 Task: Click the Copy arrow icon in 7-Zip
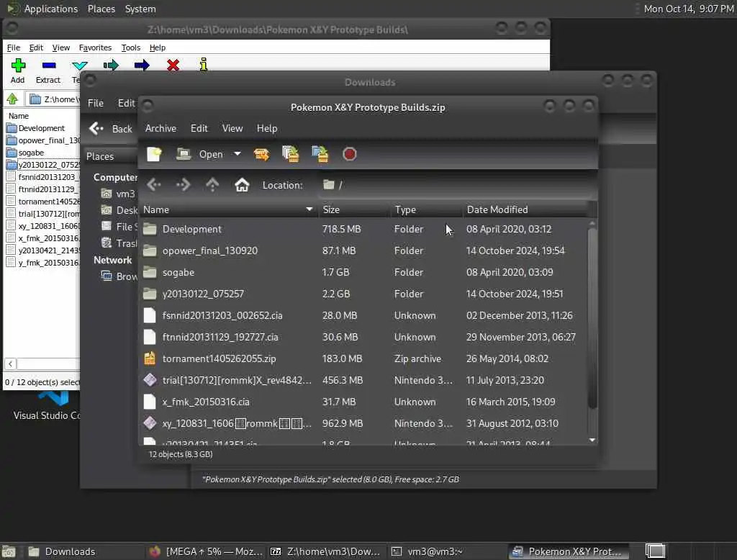[x=111, y=65]
